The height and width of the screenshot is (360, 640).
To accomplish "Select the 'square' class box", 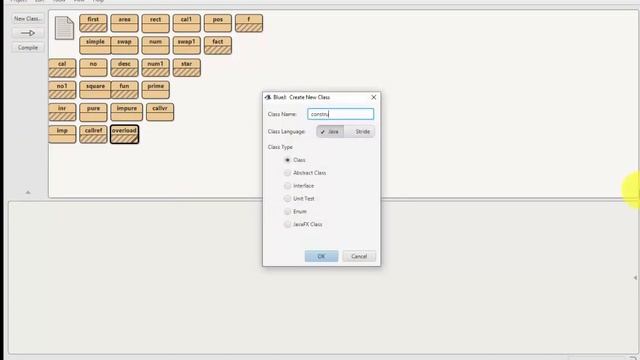I will 95,90.
